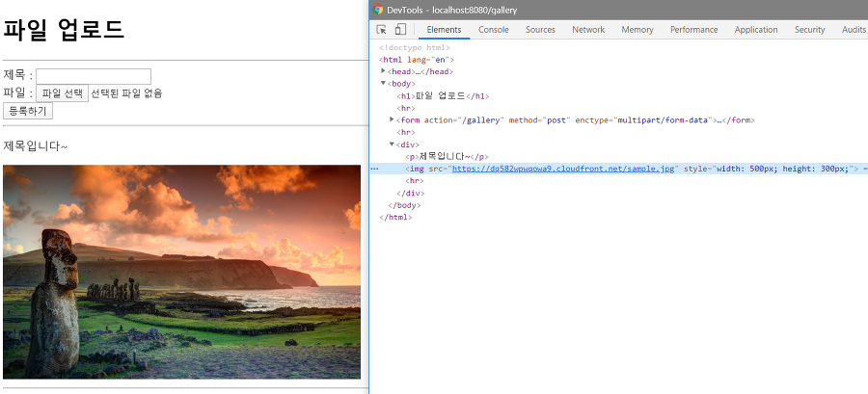Submit with the 등록하기 button
Viewport: 868px width, 394px height.
[28, 111]
